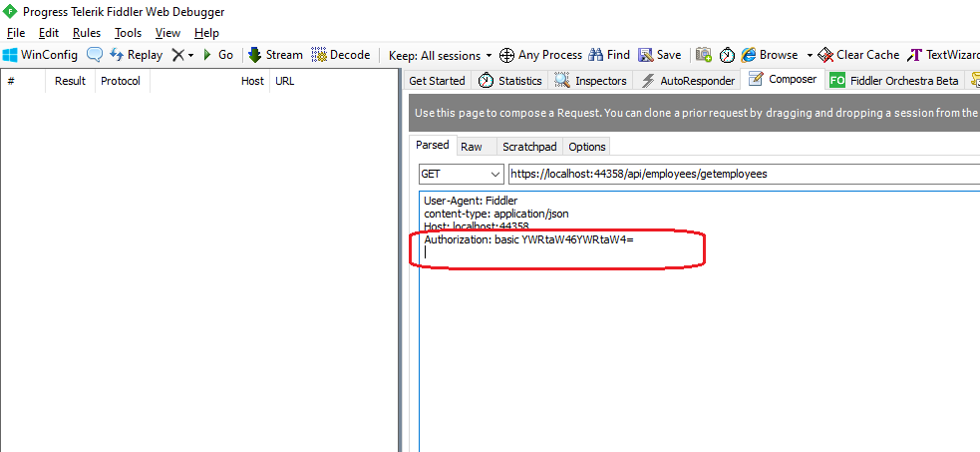
Task: Click the Fiddler app icon in title bar
Action: tap(10, 11)
